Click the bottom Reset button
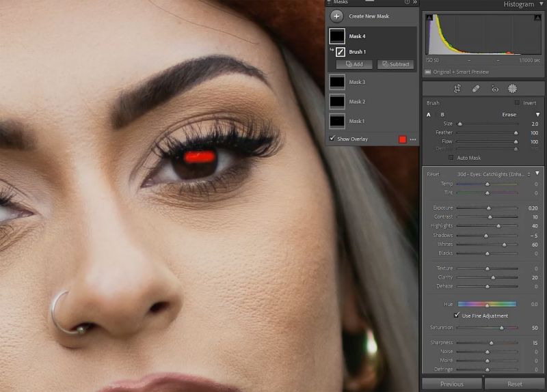Image resolution: width=547 pixels, height=392 pixels. (515, 384)
